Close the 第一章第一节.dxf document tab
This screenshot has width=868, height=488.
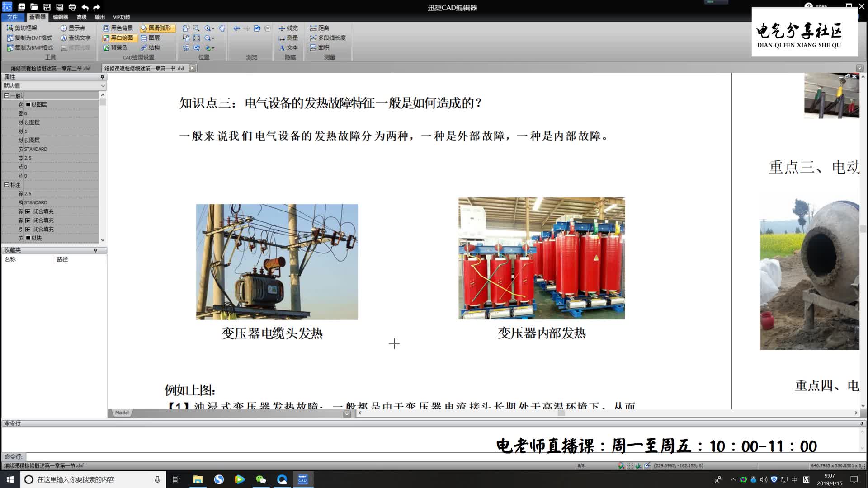(x=192, y=68)
